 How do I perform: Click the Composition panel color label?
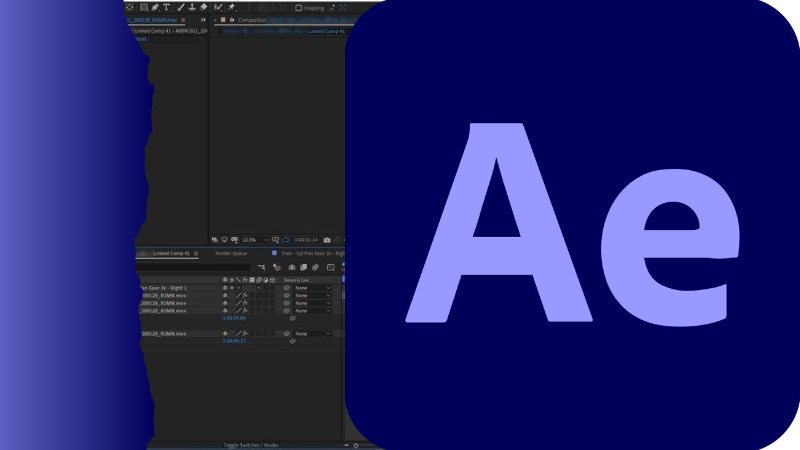pos(223,20)
